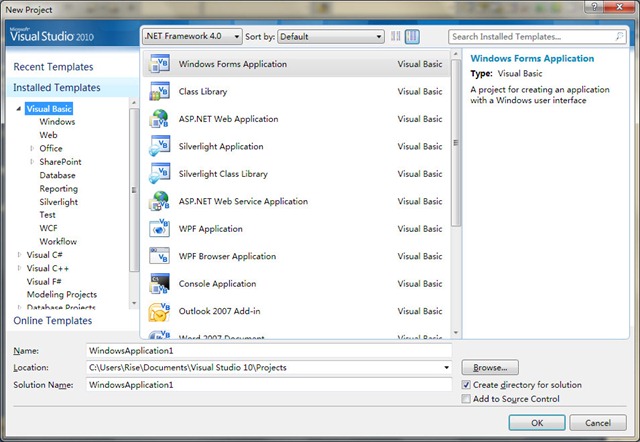The image size is (640, 442).
Task: Enable Add to Source Control checkbox
Action: tap(466, 399)
